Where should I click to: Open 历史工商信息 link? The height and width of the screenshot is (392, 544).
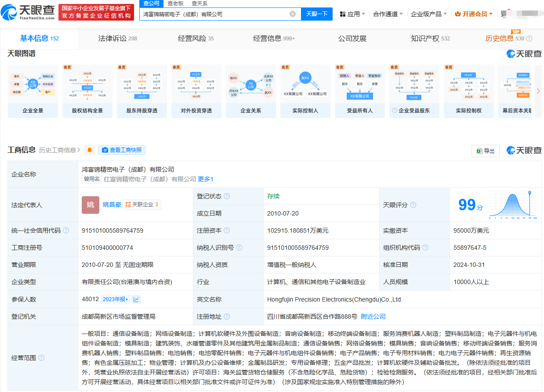(x=60, y=150)
